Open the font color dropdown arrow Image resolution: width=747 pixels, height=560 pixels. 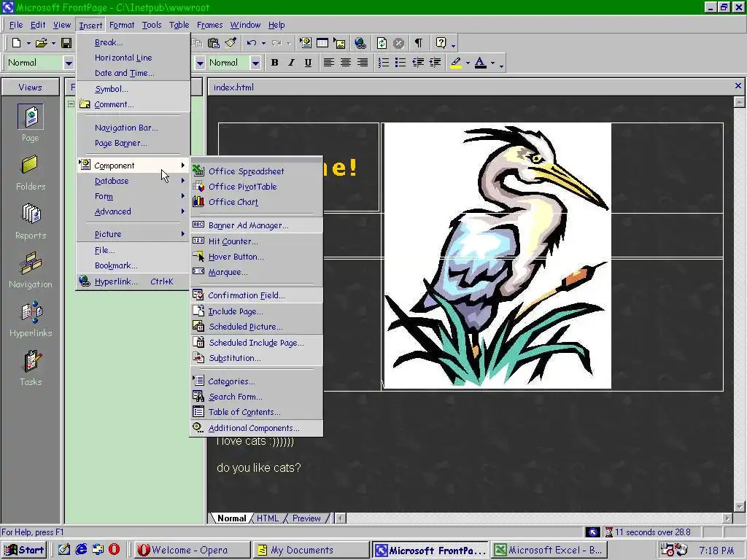492,63
